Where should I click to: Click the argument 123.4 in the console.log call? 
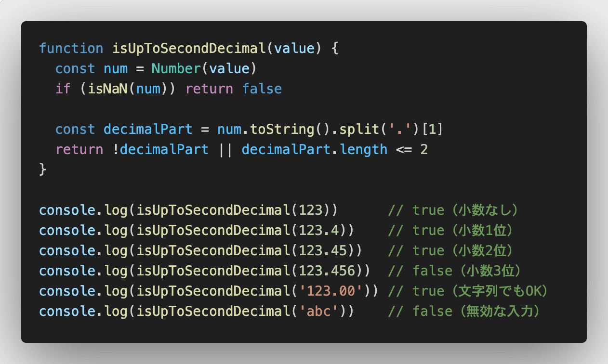click(x=318, y=231)
